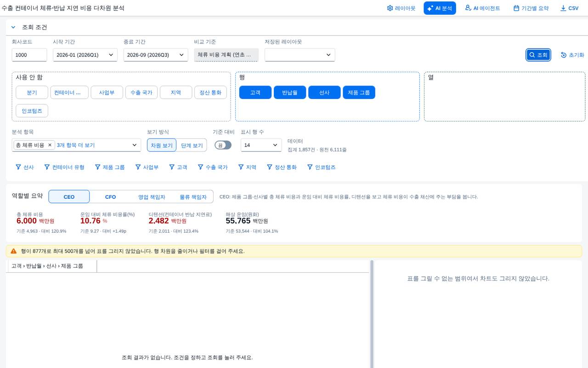The height and width of the screenshot is (368, 588).
Task: Click the 지역 filter funnel icon
Action: click(241, 167)
